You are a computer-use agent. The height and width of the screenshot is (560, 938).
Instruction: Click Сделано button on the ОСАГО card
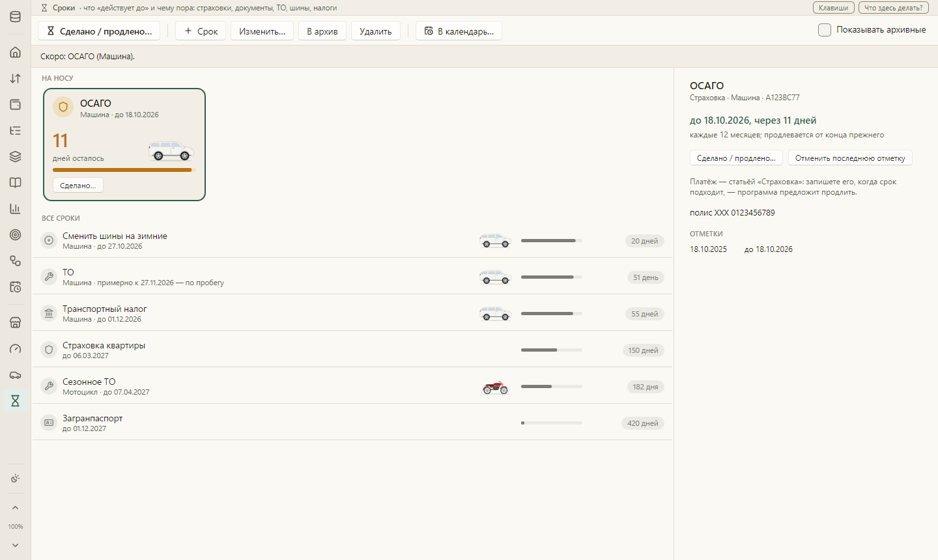(x=78, y=186)
